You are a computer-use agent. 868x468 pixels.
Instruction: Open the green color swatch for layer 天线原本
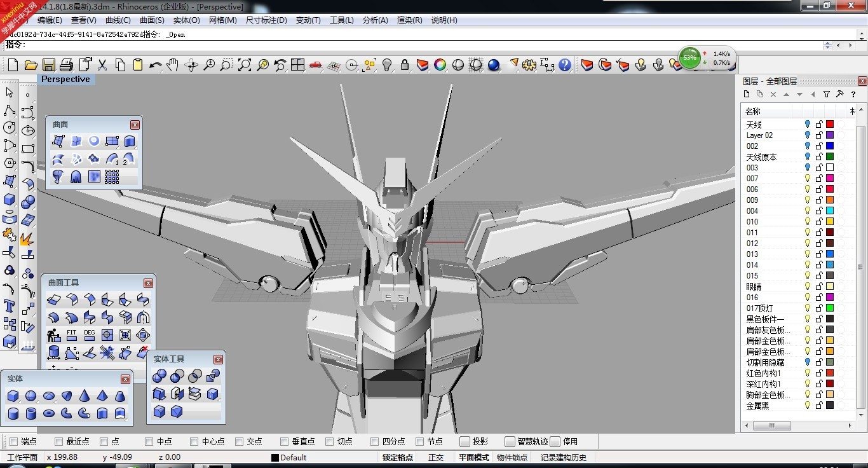(x=830, y=157)
